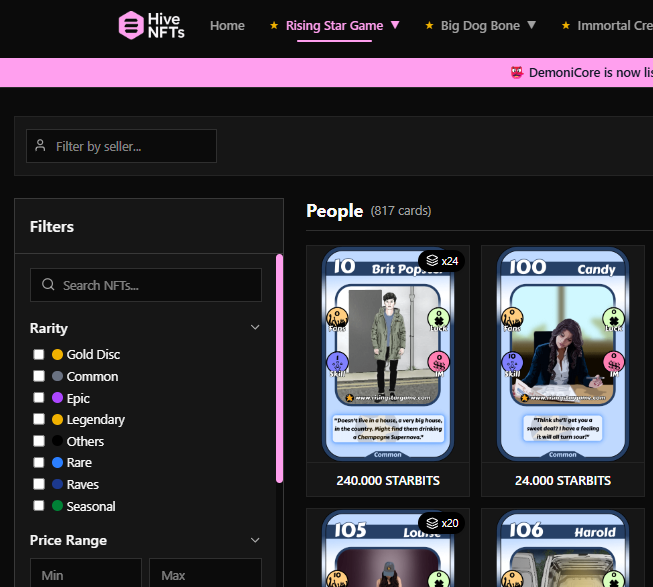The height and width of the screenshot is (587, 653).
Task: Enable the Gold Disc rarity checkbox
Action: coord(39,355)
